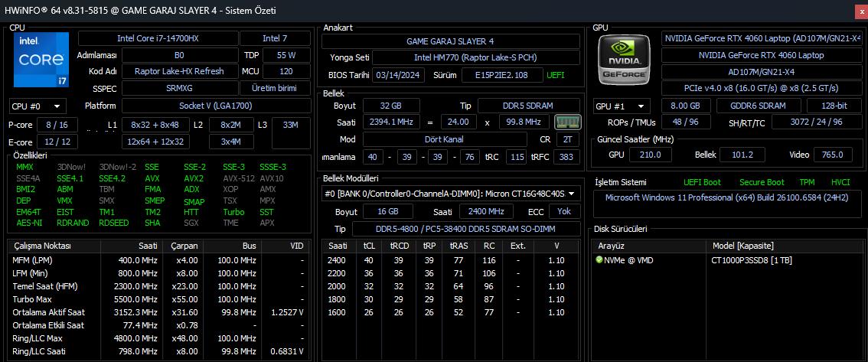This screenshot has height=362, width=868.
Task: Click the 128-bit bus width field
Action: point(834,106)
